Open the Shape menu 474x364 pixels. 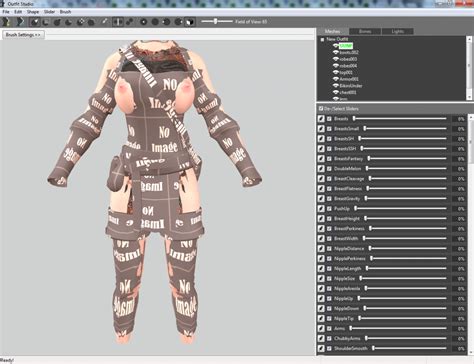pos(33,12)
